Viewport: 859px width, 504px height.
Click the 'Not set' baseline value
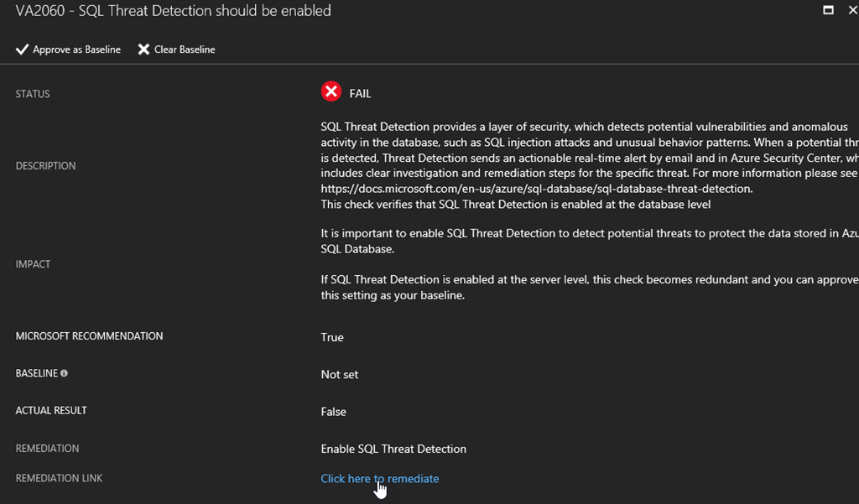(x=339, y=375)
